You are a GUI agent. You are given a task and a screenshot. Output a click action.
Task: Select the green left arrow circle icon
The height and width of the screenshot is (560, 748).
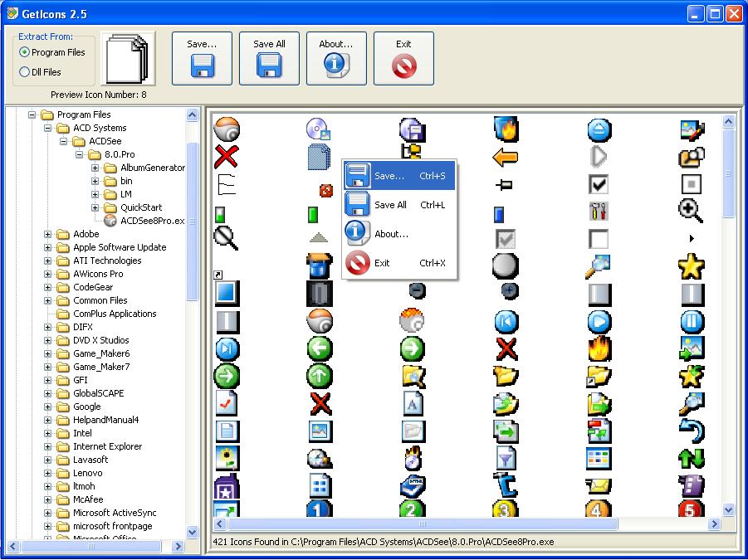[x=319, y=349]
